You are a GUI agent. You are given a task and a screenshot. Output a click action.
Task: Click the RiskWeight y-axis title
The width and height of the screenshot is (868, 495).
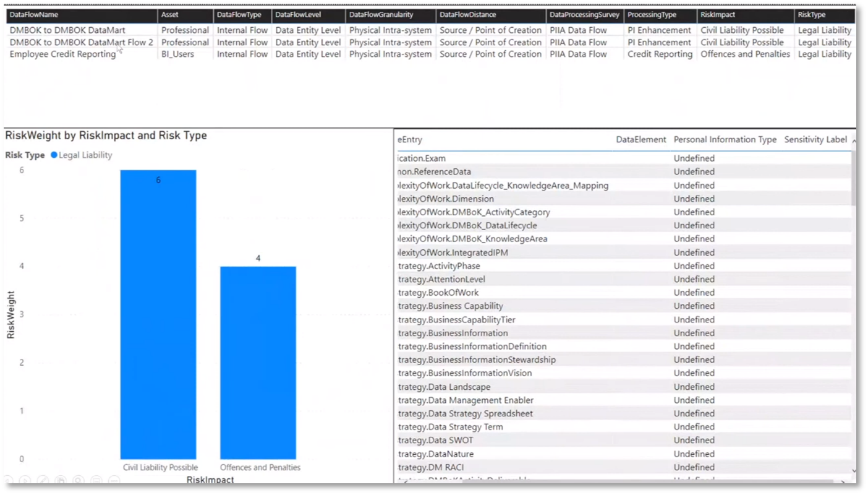[11, 315]
